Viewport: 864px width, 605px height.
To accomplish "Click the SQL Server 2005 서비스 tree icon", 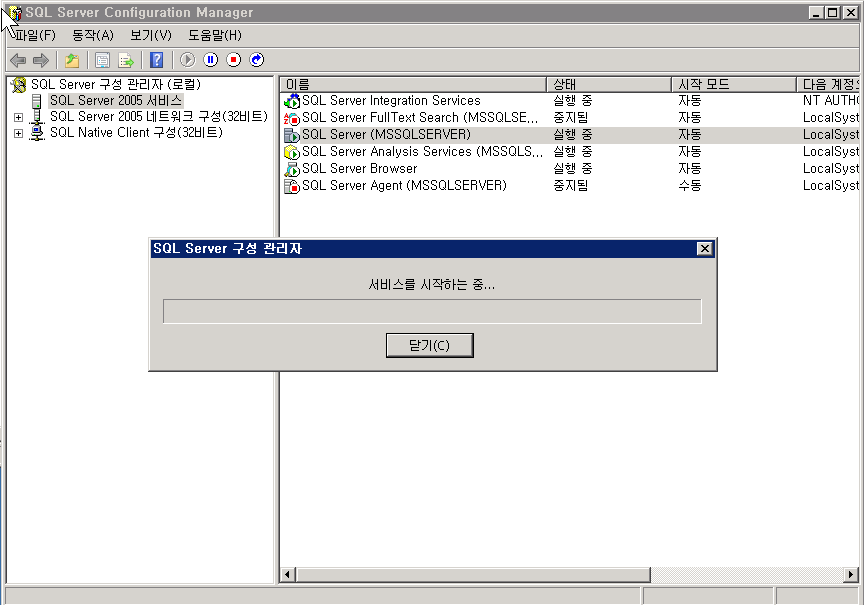I will (x=36, y=101).
